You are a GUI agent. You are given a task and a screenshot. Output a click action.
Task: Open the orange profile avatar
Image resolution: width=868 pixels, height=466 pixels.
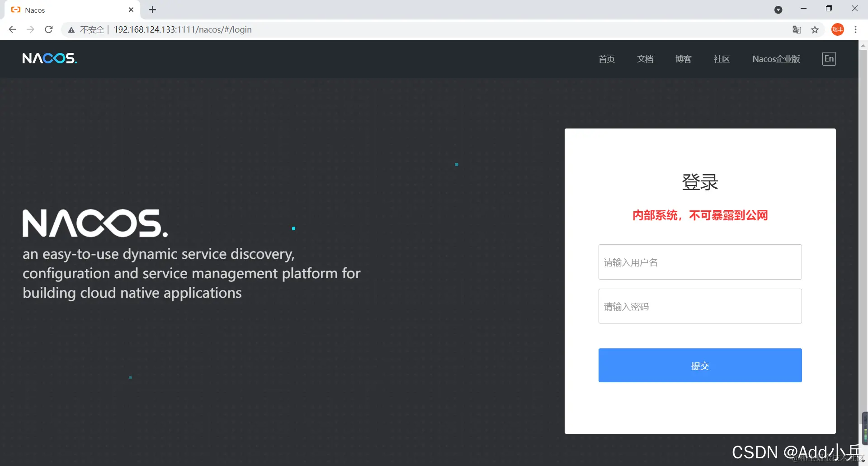pos(838,29)
